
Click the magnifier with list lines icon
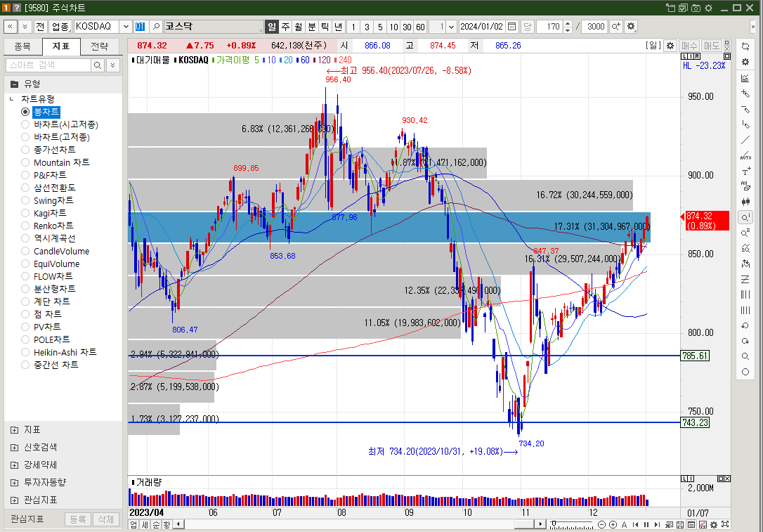[745, 233]
